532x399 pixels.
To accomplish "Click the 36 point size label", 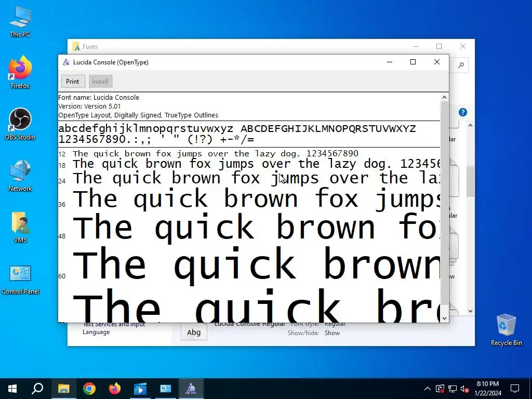I will pos(62,205).
